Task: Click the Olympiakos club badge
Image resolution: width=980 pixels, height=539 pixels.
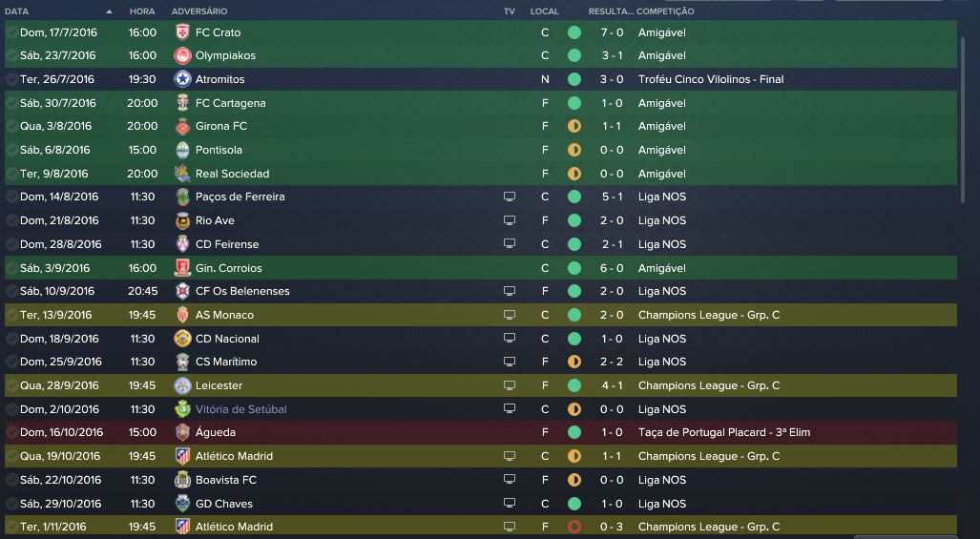Action: pos(182,55)
